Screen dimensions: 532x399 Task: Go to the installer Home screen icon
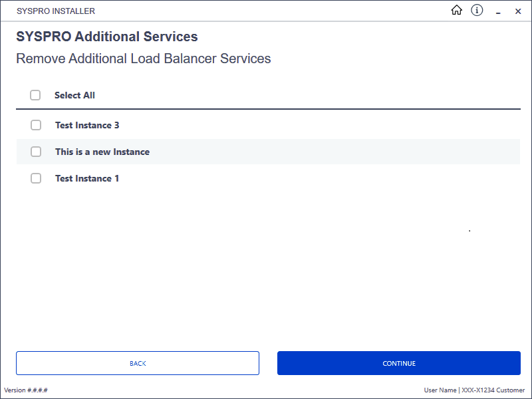(x=456, y=10)
